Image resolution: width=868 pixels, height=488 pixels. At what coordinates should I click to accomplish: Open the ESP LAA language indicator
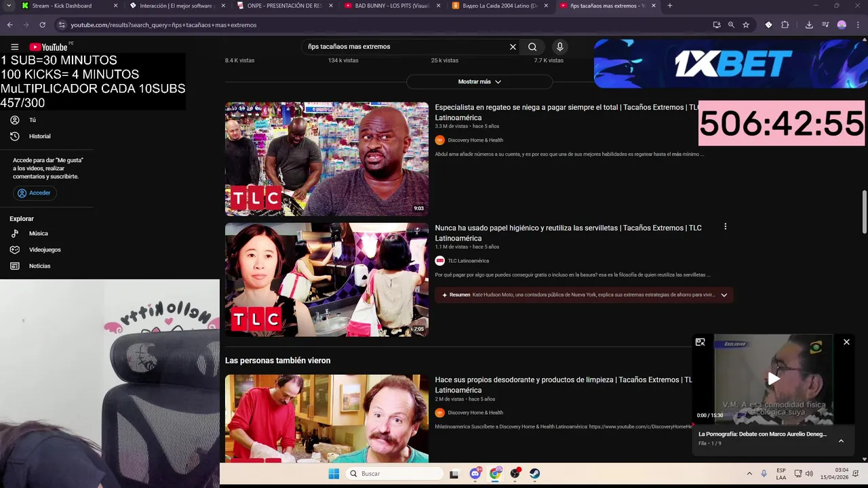[x=781, y=474]
